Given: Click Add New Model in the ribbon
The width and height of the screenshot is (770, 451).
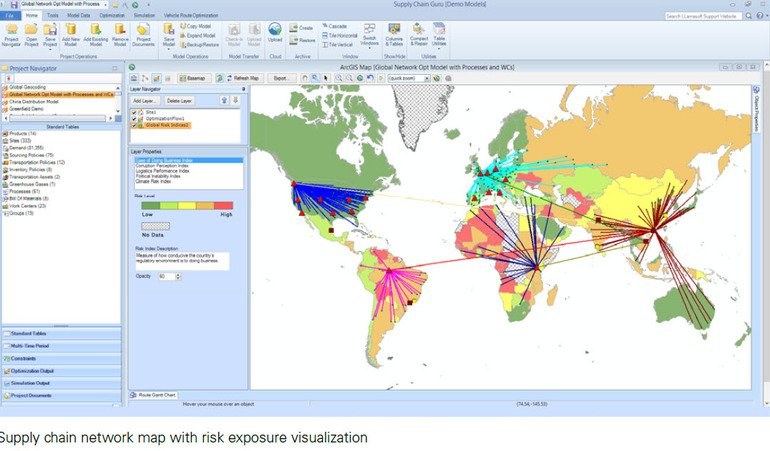Looking at the screenshot, I should coord(71,34).
